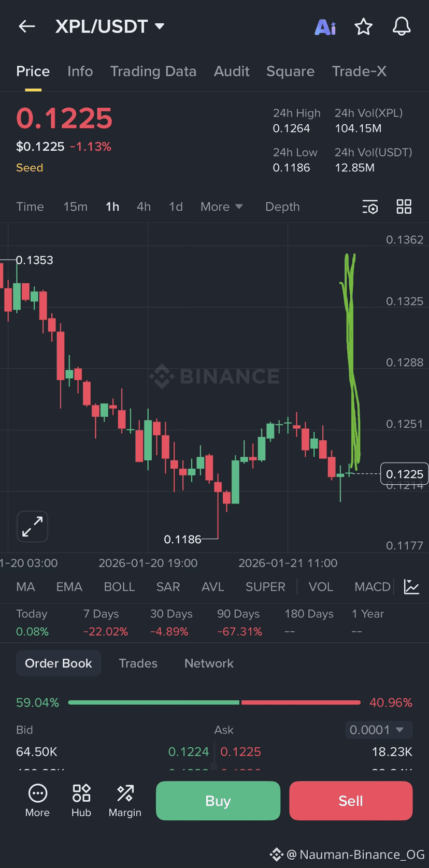Expand the More timeframes dropdown
This screenshot has height=868, width=429.
pos(221,207)
